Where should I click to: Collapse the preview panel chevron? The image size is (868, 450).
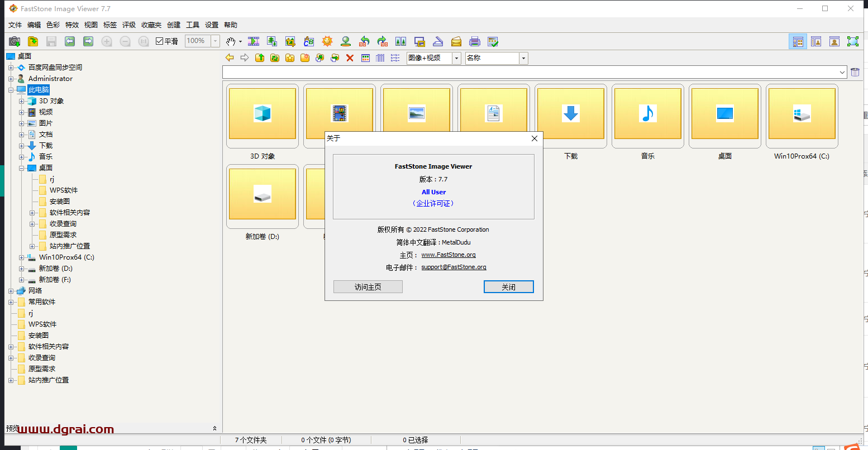(215, 429)
